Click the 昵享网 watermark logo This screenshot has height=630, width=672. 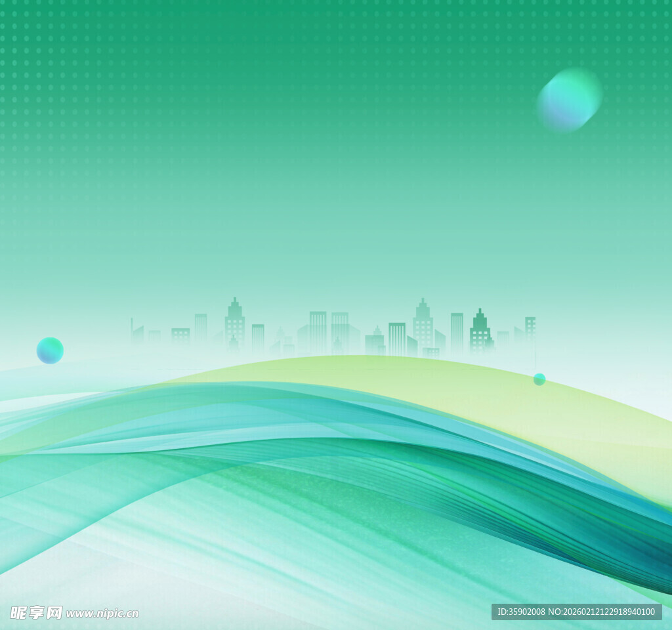click(x=36, y=612)
